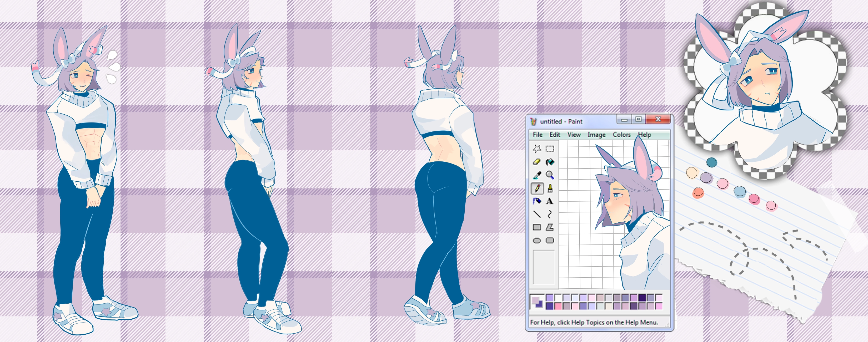Select the straight Line tool
Image resolution: width=868 pixels, height=342 pixels.
pyautogui.click(x=537, y=214)
